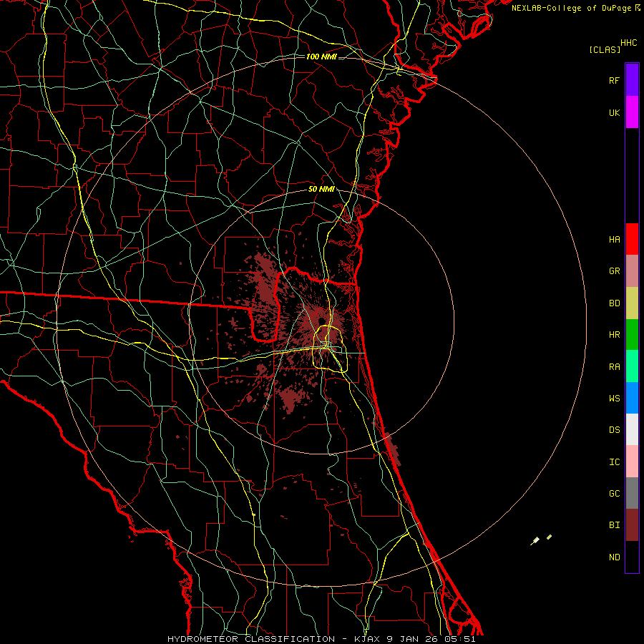Click the 9 JAN 26 date text
This screenshot has width=644, height=644.
pos(413,639)
